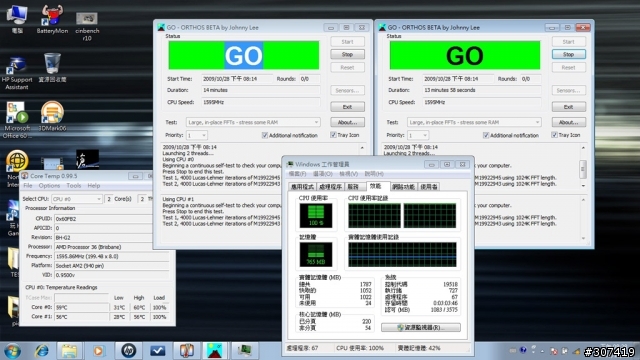Select the black calligraphy desktop icon
Viewport: 640px width, 360px height.
87,159
